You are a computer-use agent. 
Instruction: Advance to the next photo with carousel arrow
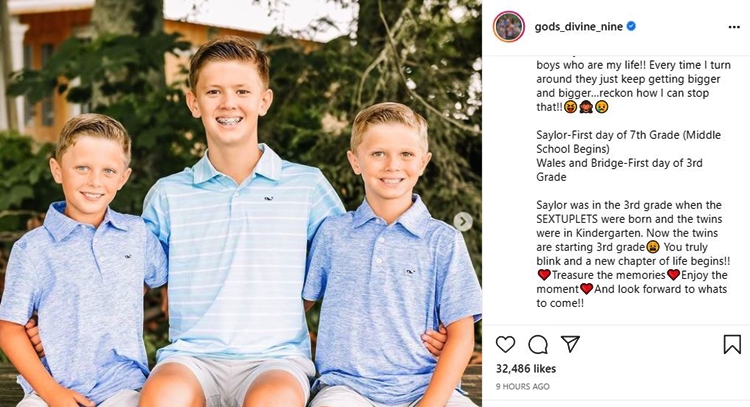(463, 221)
